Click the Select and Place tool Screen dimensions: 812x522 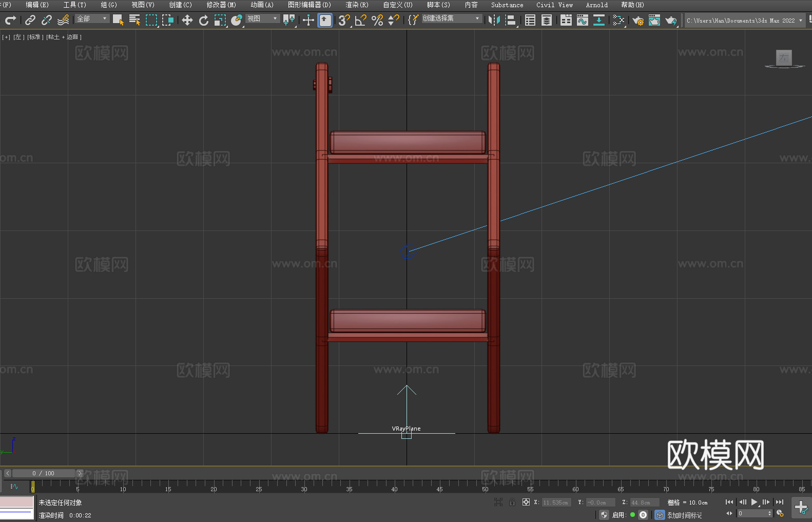click(237, 20)
